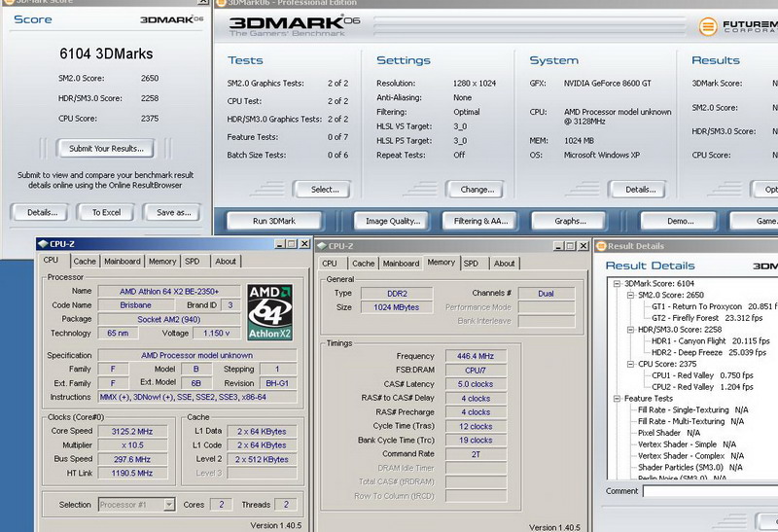Open Graphs button

[570, 222]
